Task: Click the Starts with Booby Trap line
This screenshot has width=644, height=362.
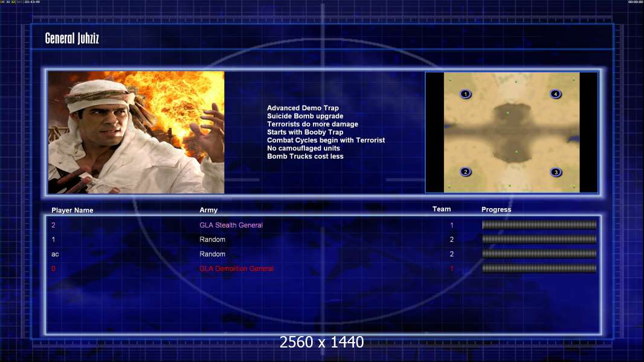Action: (x=305, y=132)
